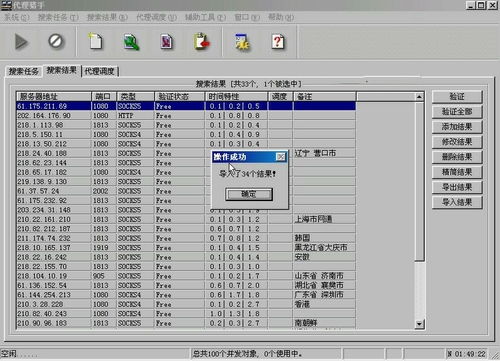Close the 操作成功 dialog with X

point(281,157)
